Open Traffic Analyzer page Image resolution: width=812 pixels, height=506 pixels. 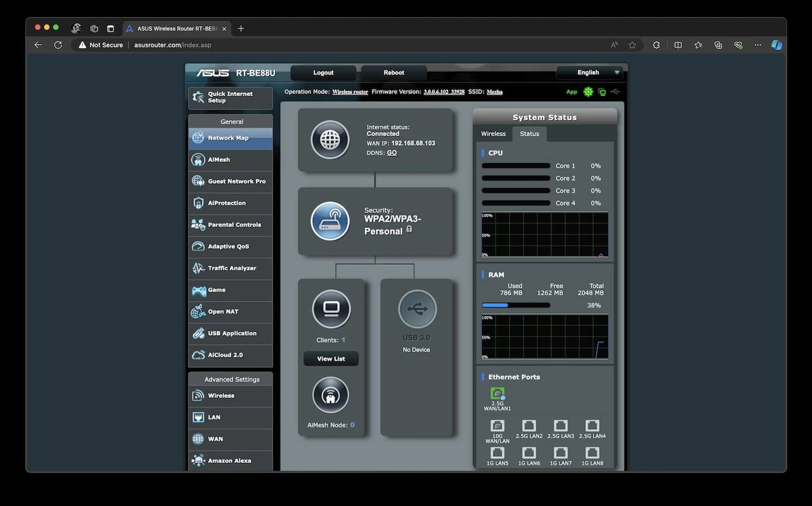pyautogui.click(x=230, y=268)
